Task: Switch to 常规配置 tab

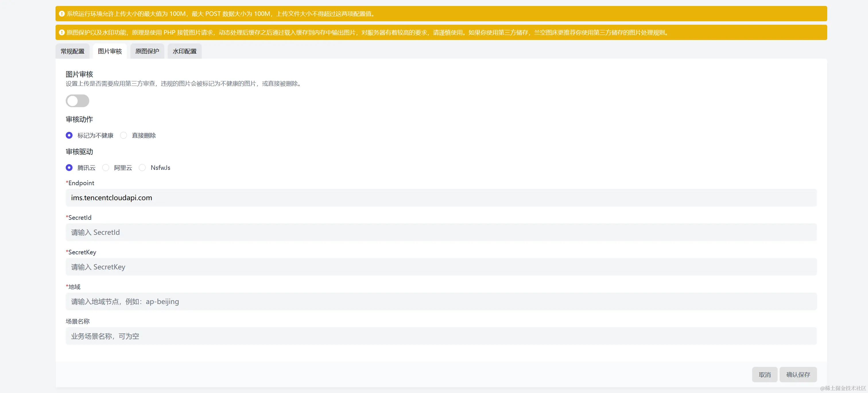Action: pyautogui.click(x=72, y=51)
